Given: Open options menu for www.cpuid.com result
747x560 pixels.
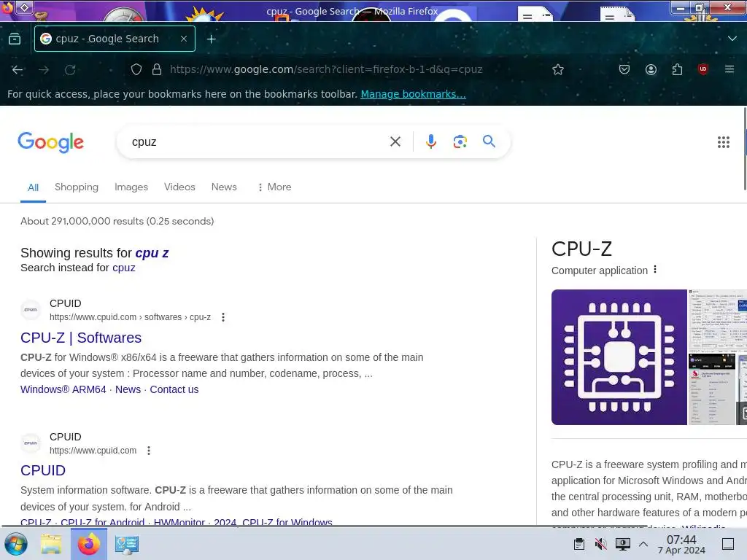Looking at the screenshot, I should click(x=149, y=451).
